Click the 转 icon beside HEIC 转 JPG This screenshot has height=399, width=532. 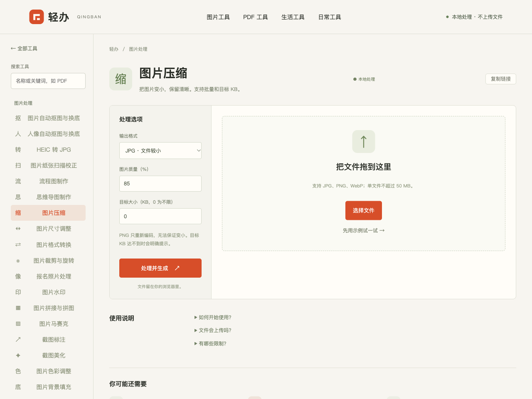18,150
